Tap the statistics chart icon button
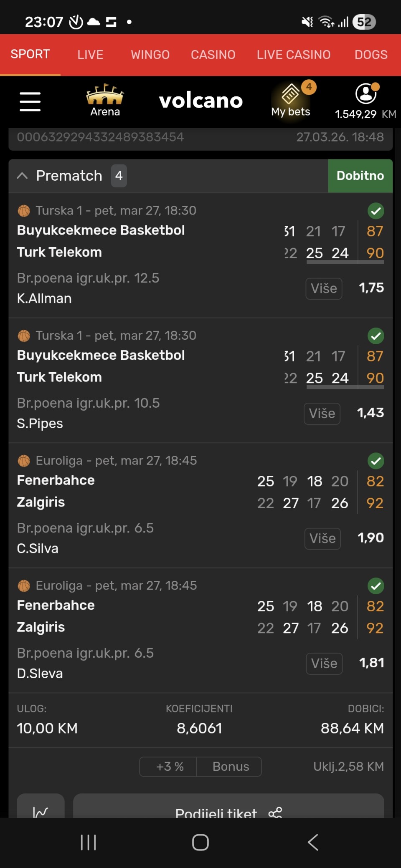 (41, 810)
